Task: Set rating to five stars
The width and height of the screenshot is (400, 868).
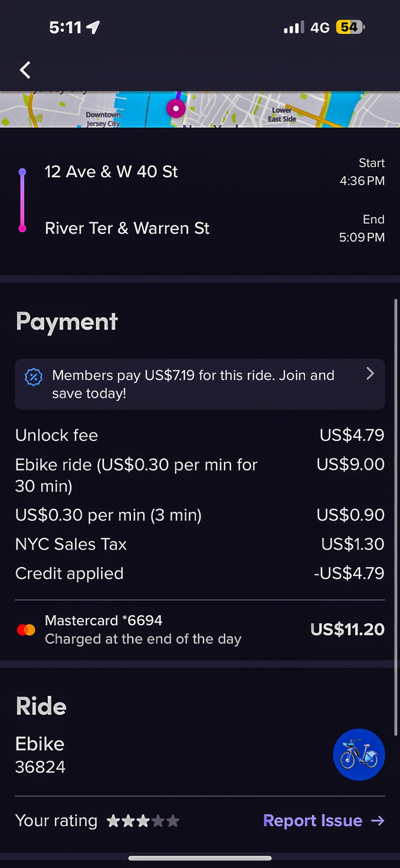Action: pyautogui.click(x=173, y=821)
